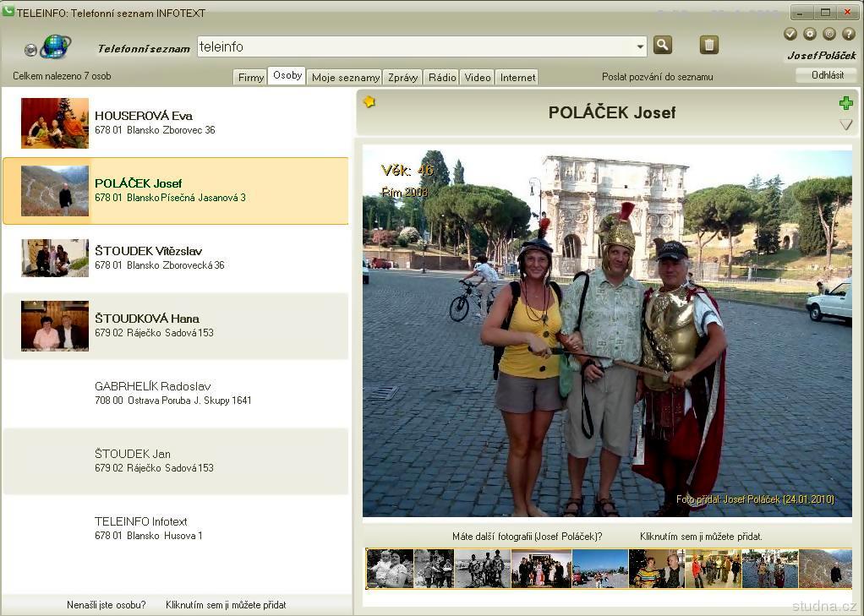Image resolution: width=864 pixels, height=616 pixels.
Task: Expand details with the down triangle arrow
Action: pos(845,125)
